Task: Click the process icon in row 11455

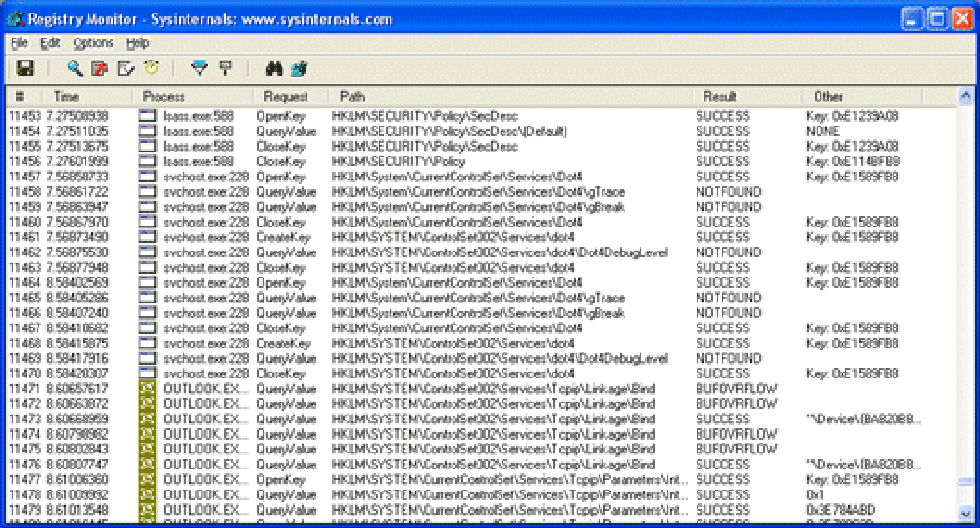Action: (148, 147)
